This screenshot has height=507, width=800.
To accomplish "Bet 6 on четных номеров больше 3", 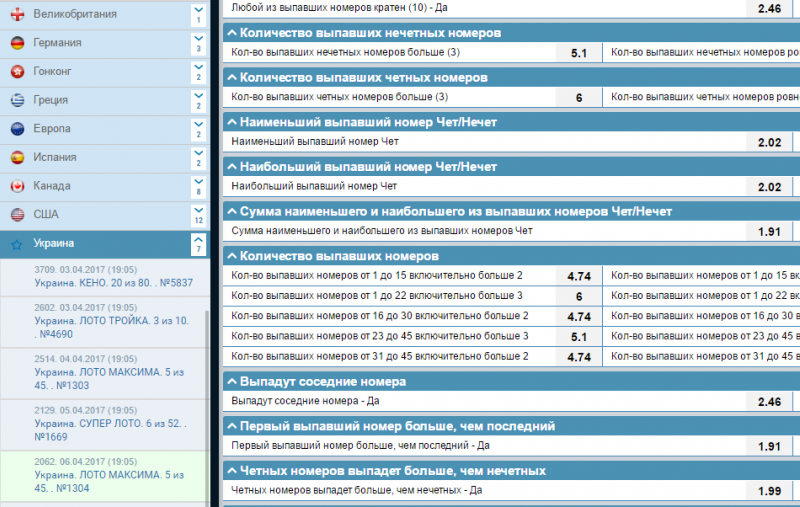I will pyautogui.click(x=579, y=97).
